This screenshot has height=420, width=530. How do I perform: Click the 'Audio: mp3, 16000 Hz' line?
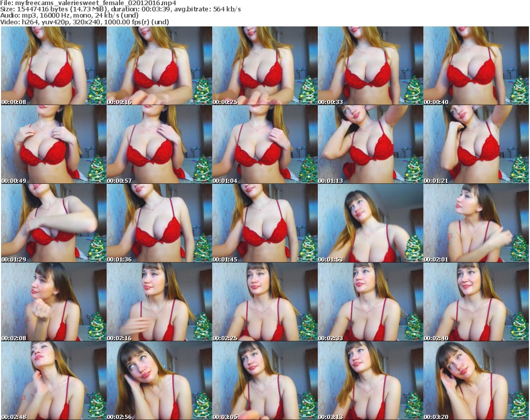pos(69,16)
